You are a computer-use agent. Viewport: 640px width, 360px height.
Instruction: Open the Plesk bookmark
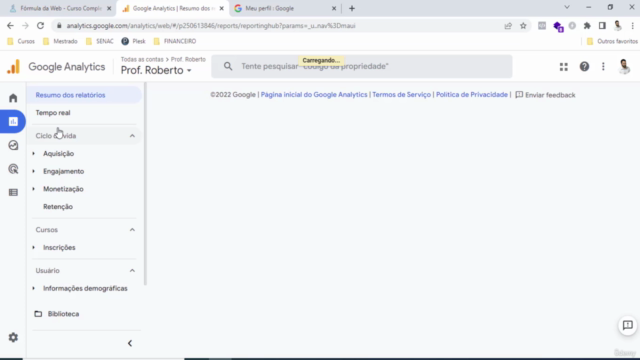(x=133, y=41)
